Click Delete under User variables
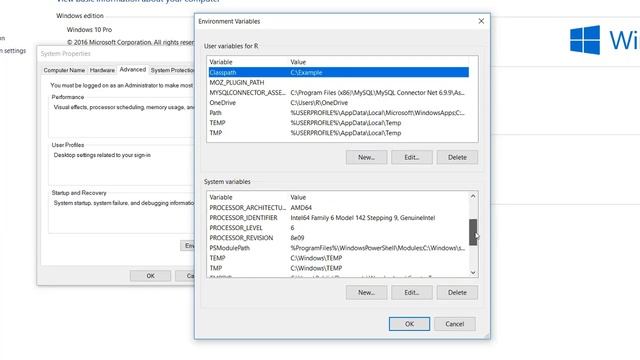 click(457, 157)
